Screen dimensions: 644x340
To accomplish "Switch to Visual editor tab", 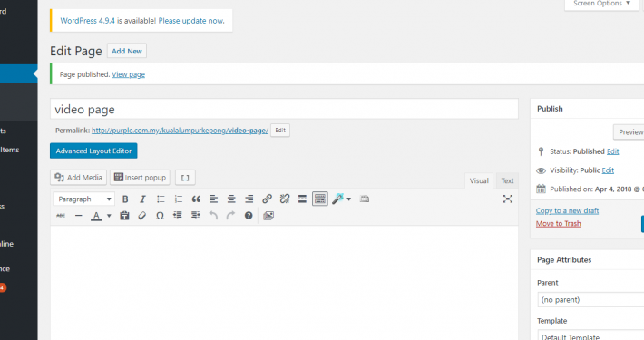I will [479, 180].
